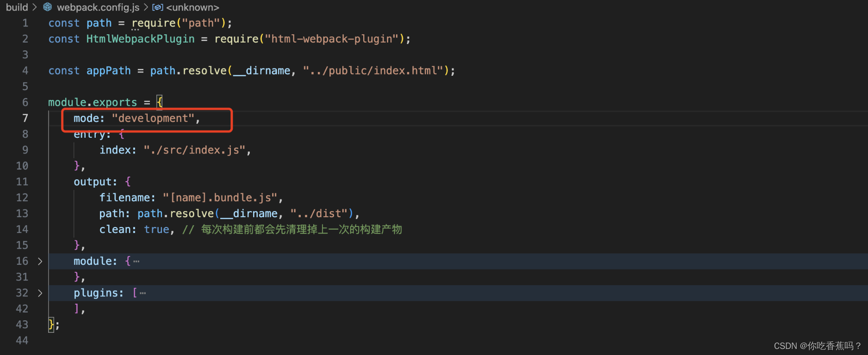Click the ellipsis after 'plugins: ['
This screenshot has height=355, width=868.
pos(143,293)
